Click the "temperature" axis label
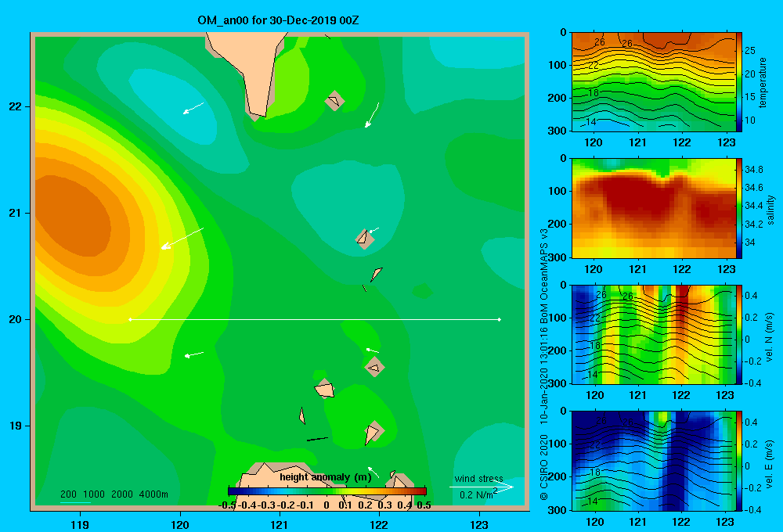The height and width of the screenshot is (532, 783). click(763, 82)
